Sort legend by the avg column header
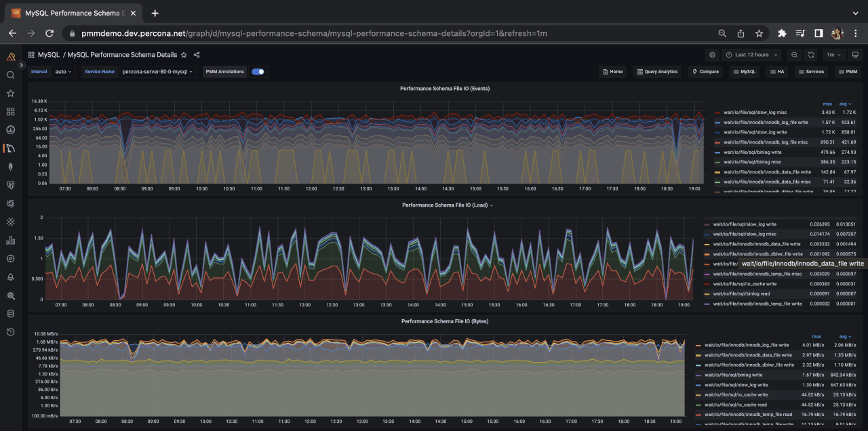Viewport: 868px width, 431px height. click(x=844, y=103)
